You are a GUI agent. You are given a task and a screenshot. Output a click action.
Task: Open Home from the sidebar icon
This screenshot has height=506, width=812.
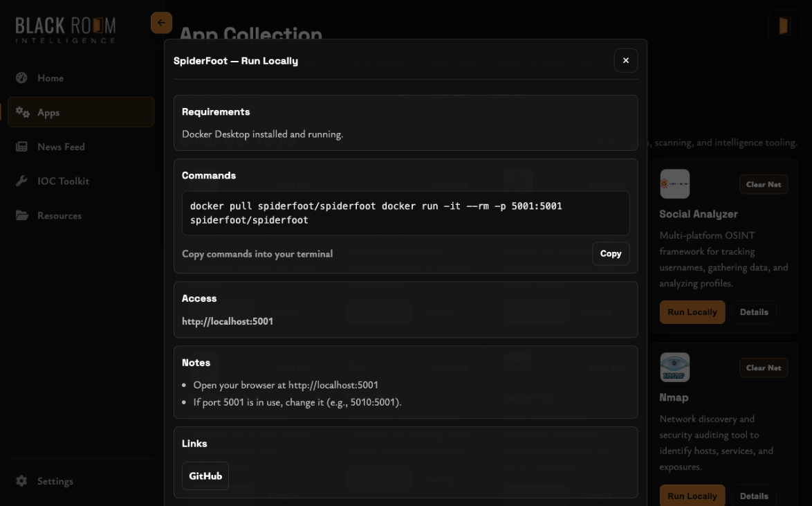pyautogui.click(x=21, y=78)
